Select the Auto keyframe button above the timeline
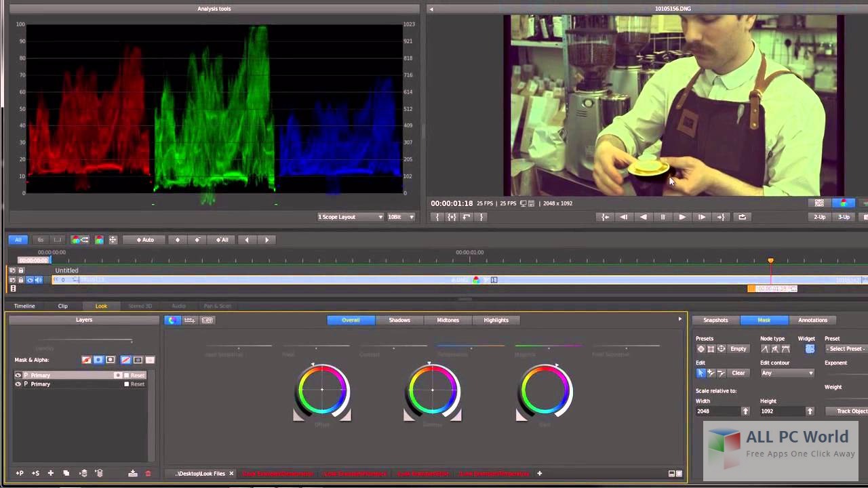 (x=144, y=239)
